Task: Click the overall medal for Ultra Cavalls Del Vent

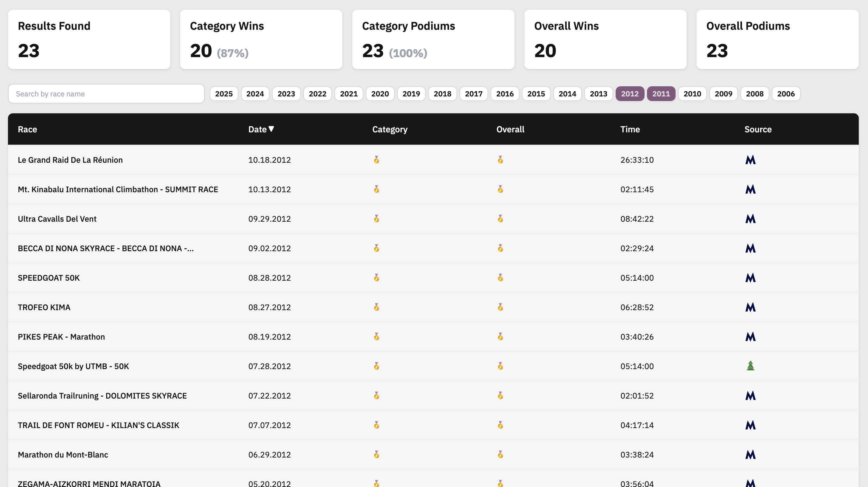Action: [500, 219]
